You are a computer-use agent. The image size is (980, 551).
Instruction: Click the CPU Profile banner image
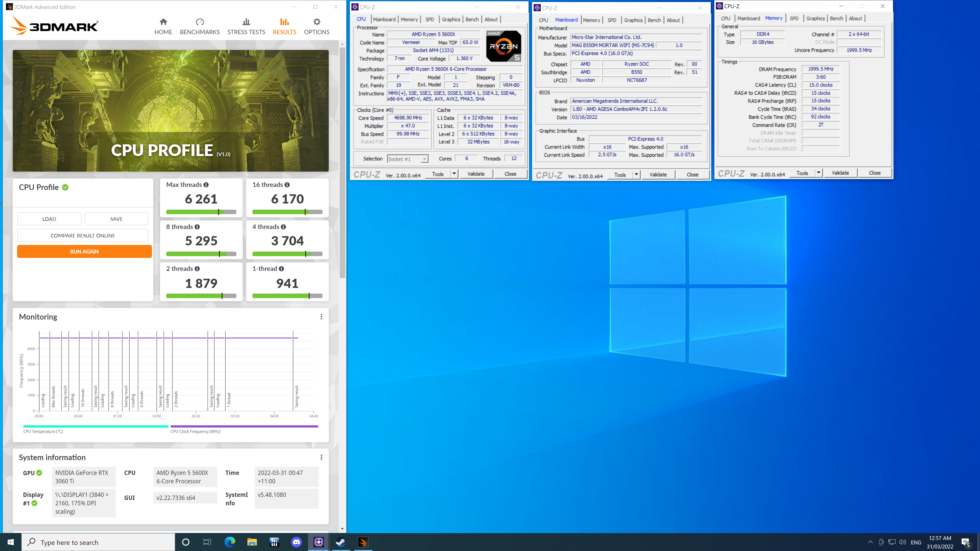pos(170,111)
